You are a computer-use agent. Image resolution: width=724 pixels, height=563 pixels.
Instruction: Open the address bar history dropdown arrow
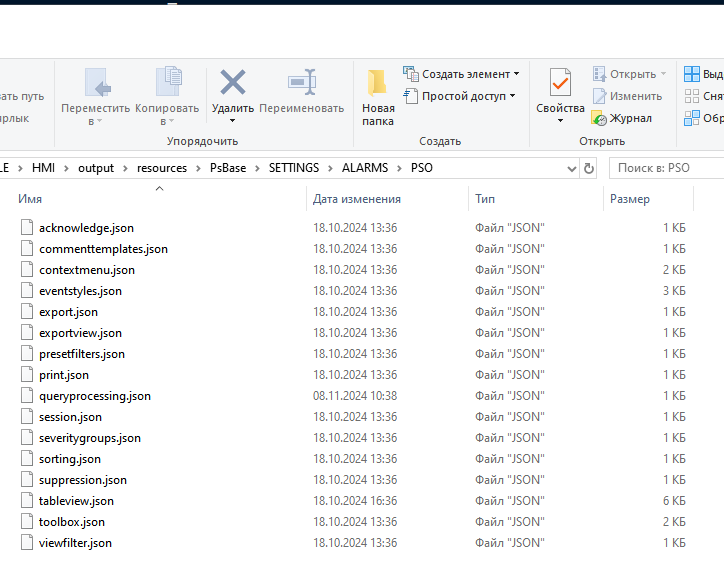pyautogui.click(x=571, y=168)
